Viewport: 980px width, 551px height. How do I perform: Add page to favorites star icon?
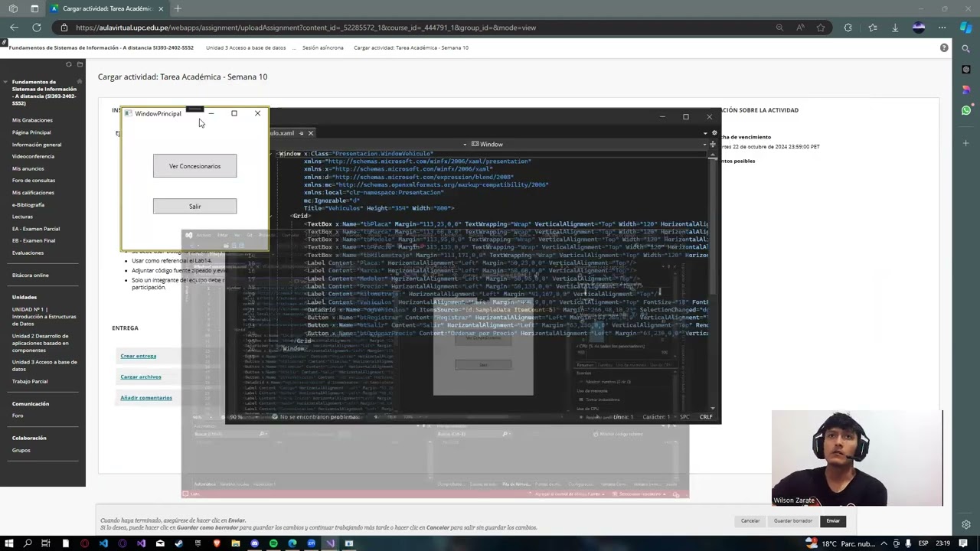[821, 28]
